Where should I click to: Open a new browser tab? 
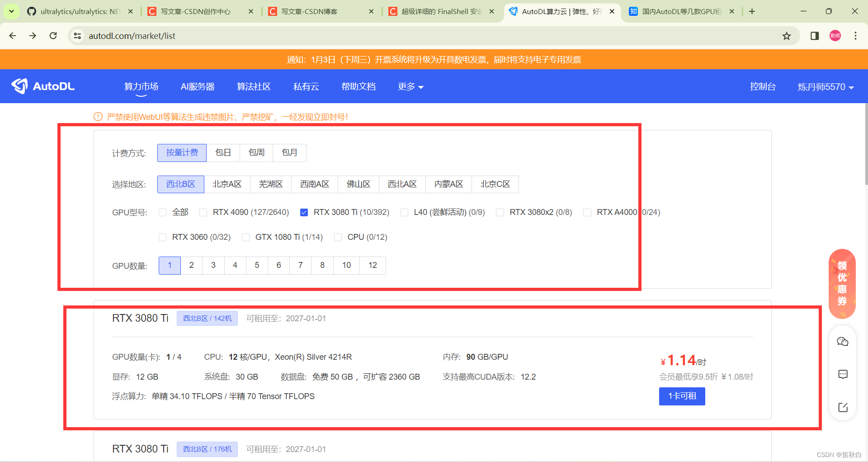pyautogui.click(x=752, y=11)
